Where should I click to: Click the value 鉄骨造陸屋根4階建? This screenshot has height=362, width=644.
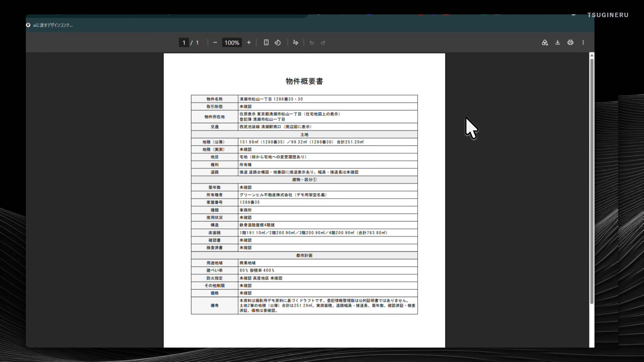pos(257,225)
